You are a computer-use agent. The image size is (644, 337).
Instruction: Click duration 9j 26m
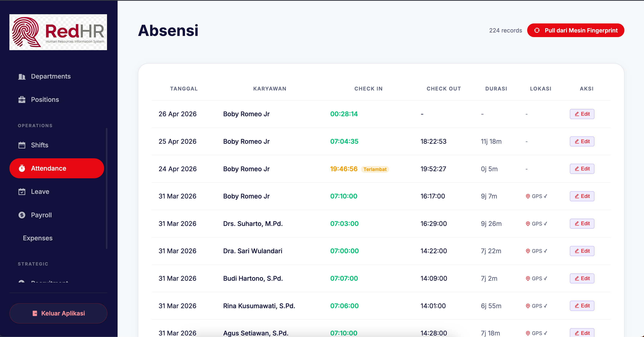tap(491, 224)
